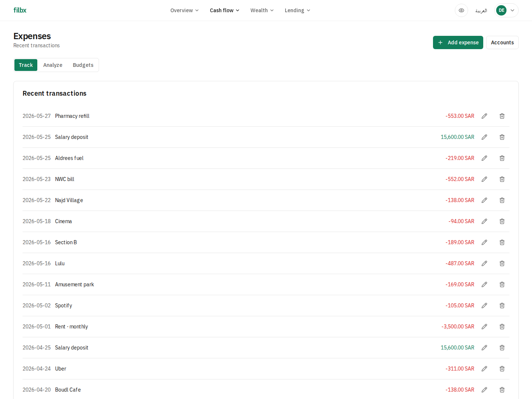Image resolution: width=532 pixels, height=399 pixels.
Task: Delete the Najd Village transaction
Action: (502, 200)
